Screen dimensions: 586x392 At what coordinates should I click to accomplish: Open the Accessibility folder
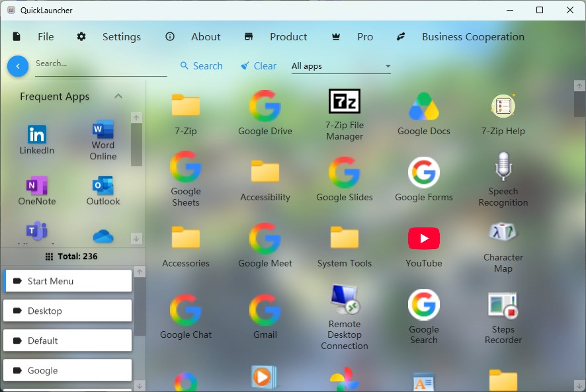point(265,180)
